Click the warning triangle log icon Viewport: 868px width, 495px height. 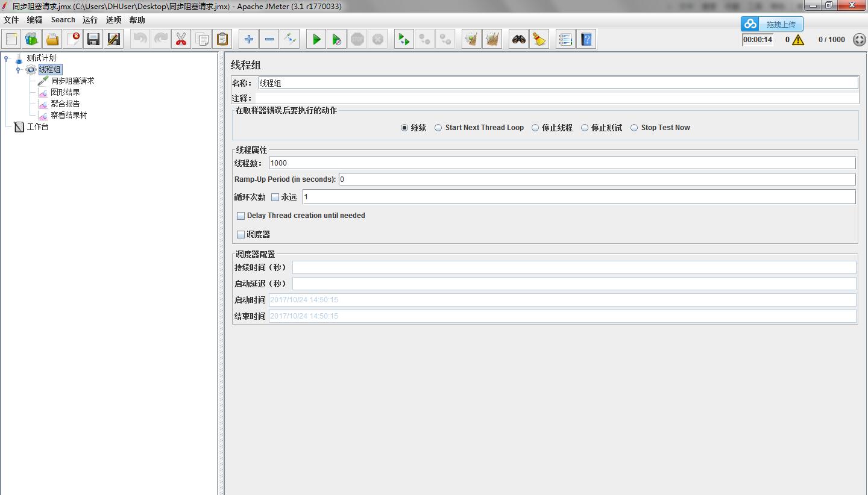pos(798,40)
